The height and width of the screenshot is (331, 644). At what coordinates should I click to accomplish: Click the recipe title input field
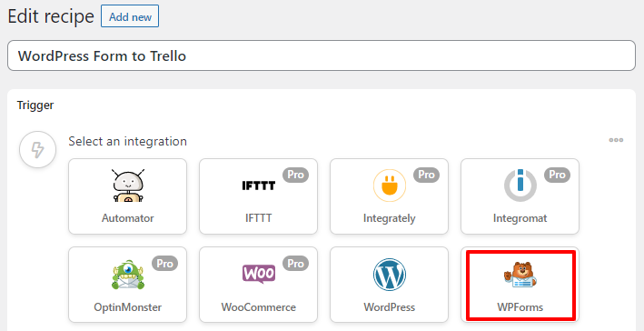(322, 55)
